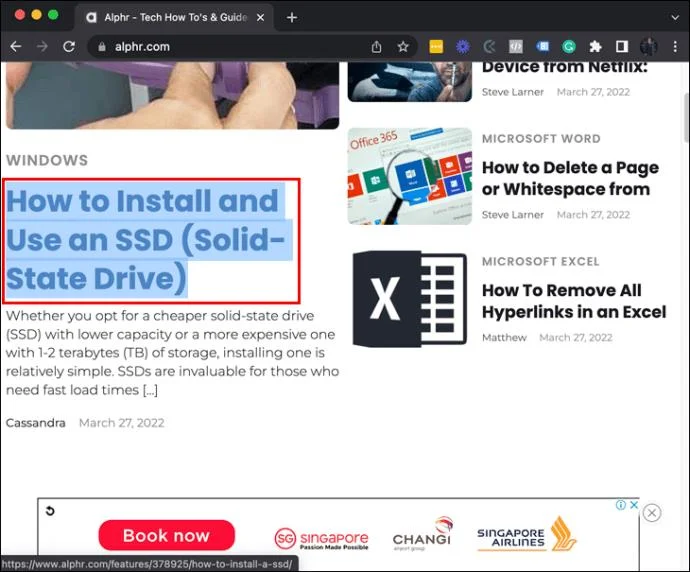Close the Alphr tab

click(261, 18)
